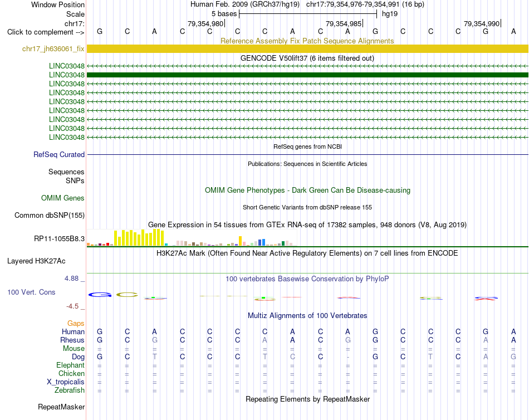Click OMIM Gene Phenotypes track title
This screenshot has width=529, height=420.
pos(307,190)
